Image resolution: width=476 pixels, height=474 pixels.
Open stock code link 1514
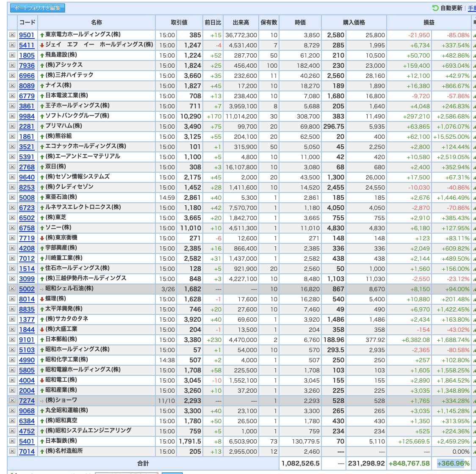click(x=27, y=269)
